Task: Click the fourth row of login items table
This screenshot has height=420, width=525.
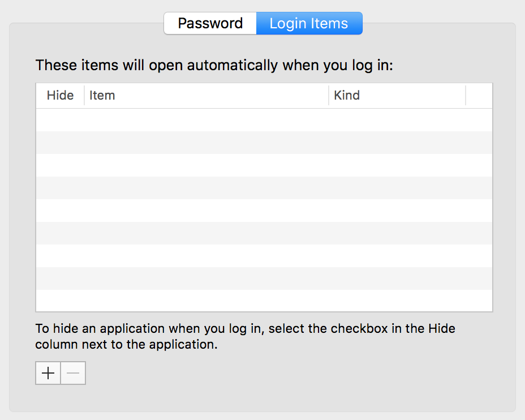Action: tap(264, 188)
